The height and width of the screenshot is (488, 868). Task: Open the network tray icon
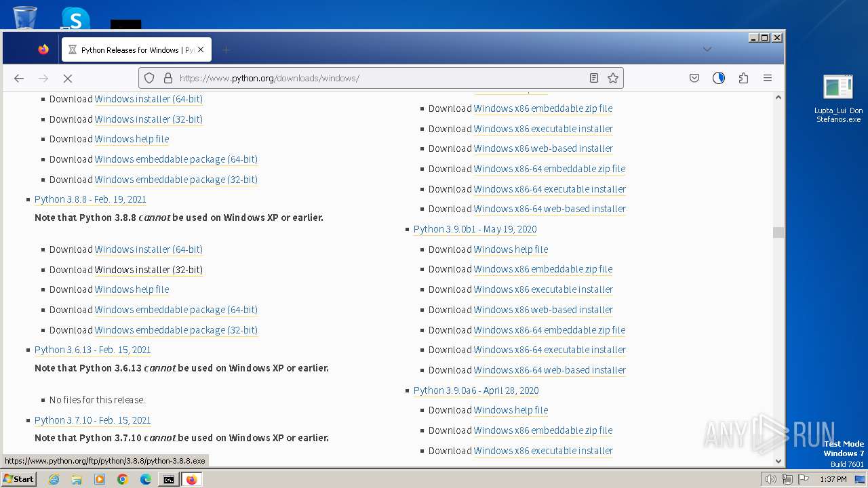click(x=787, y=479)
